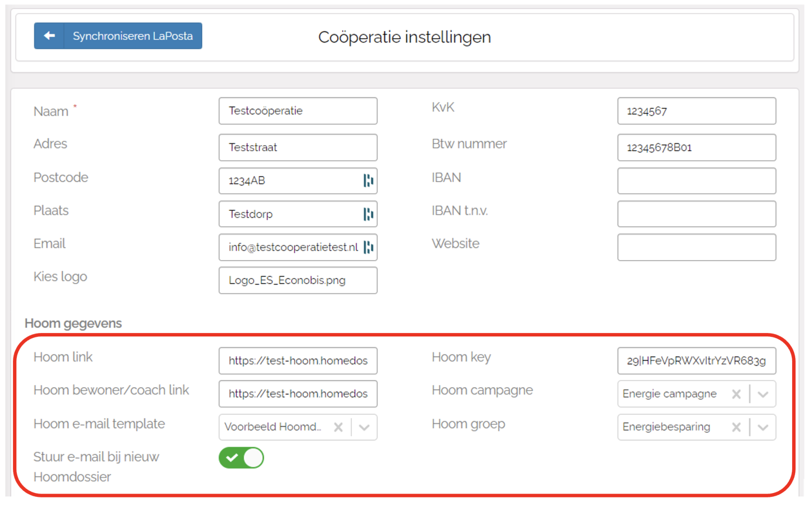Clear the Hoom groep selection
This screenshot has height=511, width=812.
click(x=736, y=427)
